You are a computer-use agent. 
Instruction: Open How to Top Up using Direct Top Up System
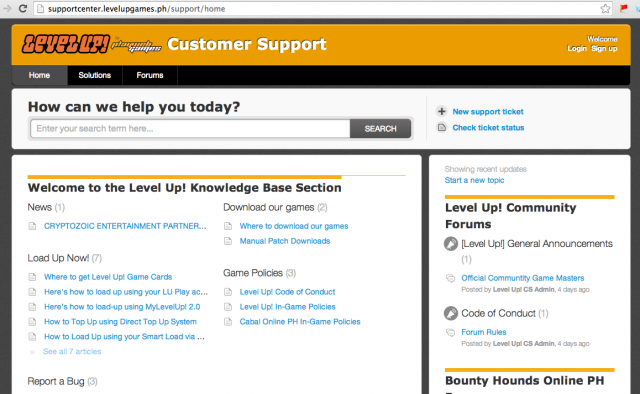click(120, 322)
